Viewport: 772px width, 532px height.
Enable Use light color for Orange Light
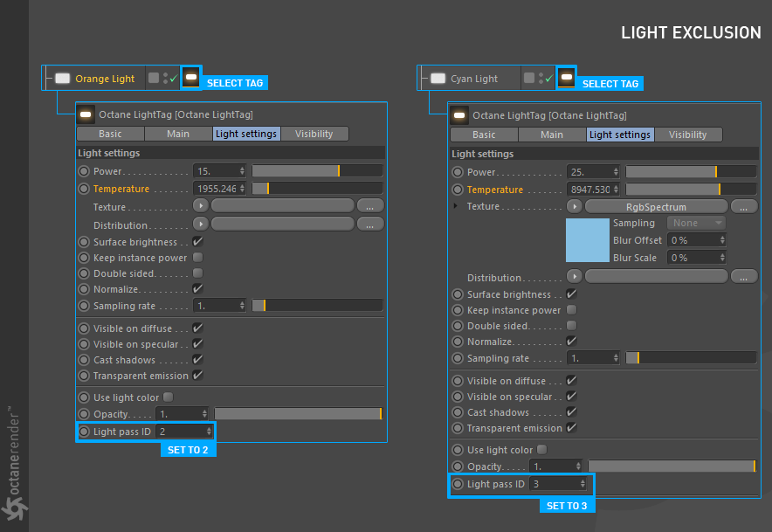tap(168, 397)
